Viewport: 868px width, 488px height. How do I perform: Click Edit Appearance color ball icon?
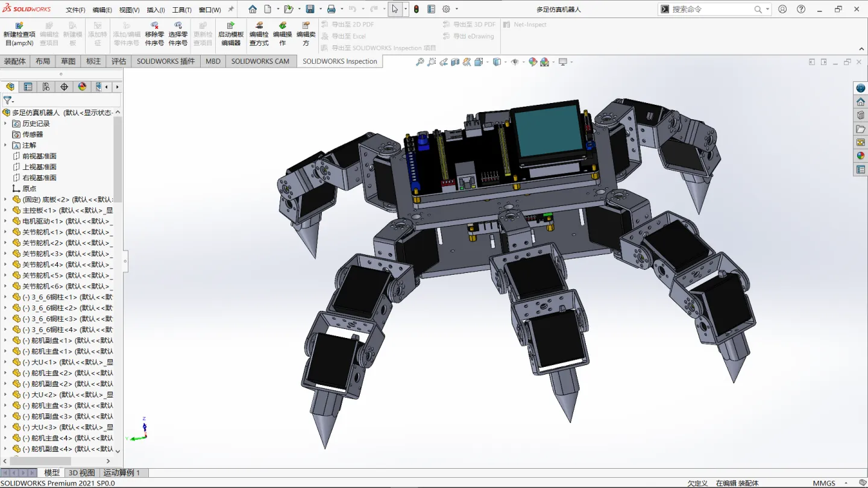[x=533, y=62]
